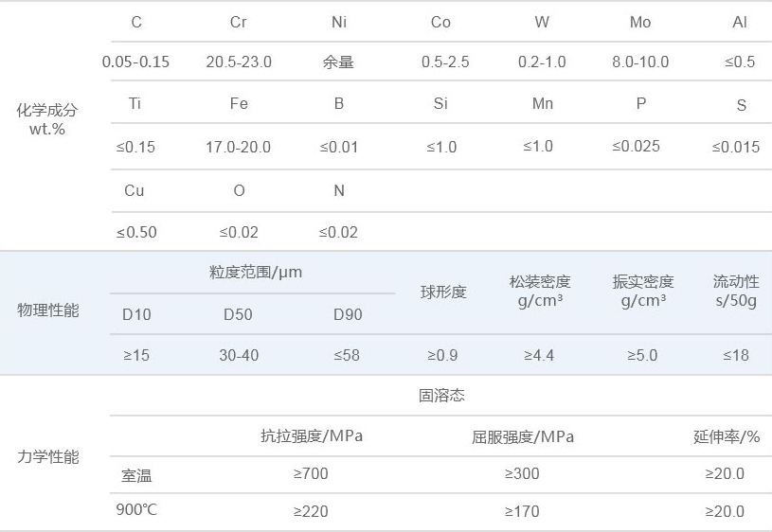Select the 室温 tensile strength ≥700
772x532 pixels.
[311, 473]
